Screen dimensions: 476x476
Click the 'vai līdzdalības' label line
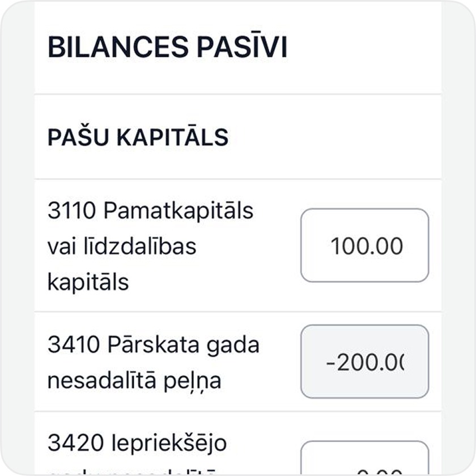(x=121, y=246)
